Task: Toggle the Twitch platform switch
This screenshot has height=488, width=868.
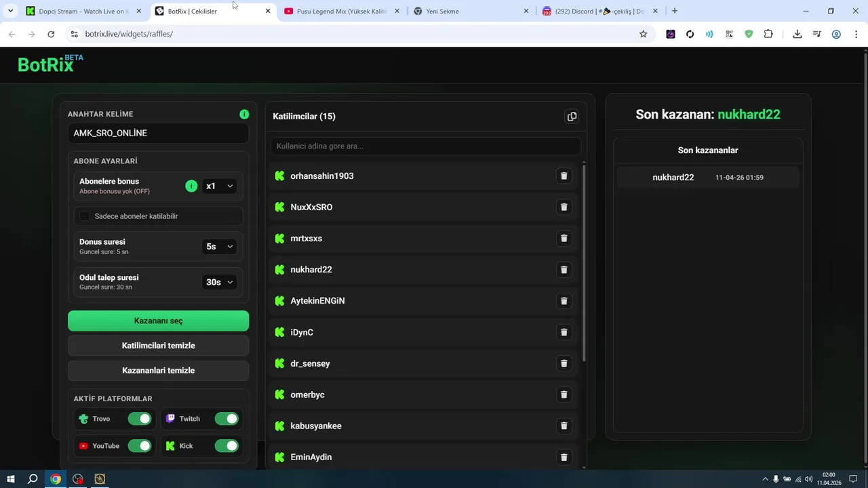Action: pos(226,419)
